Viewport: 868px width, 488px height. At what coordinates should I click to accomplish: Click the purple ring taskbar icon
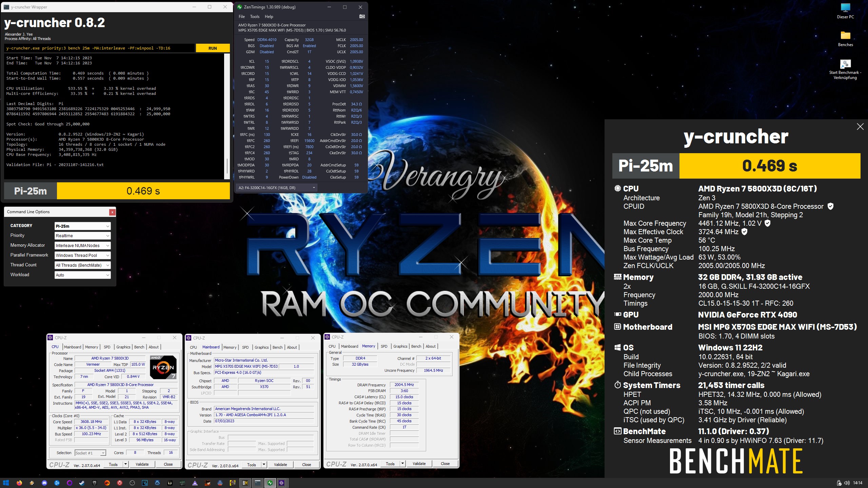69,483
